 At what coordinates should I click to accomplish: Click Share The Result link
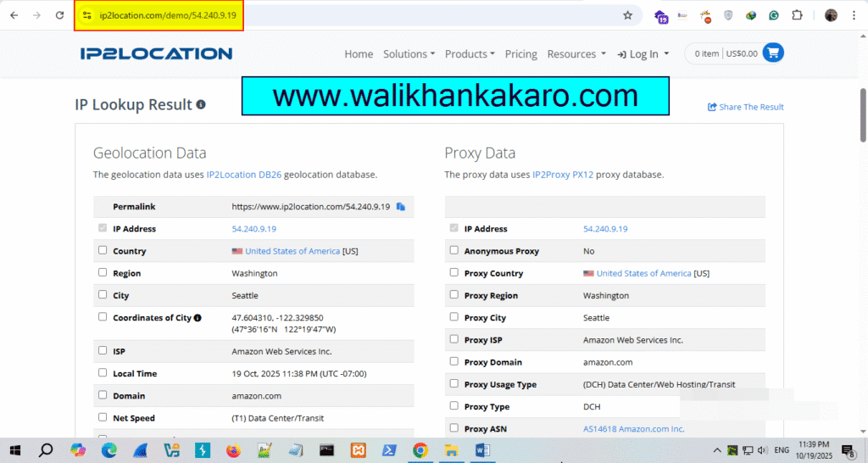point(746,107)
